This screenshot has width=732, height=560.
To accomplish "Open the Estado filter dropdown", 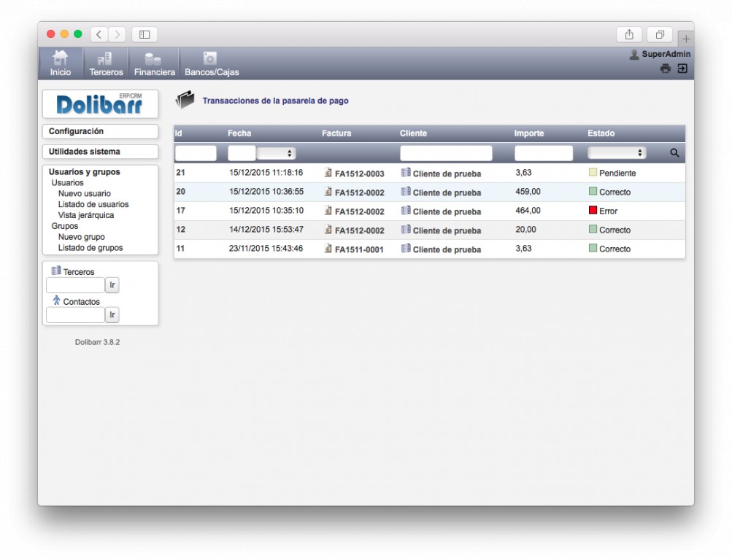I will tap(617, 153).
